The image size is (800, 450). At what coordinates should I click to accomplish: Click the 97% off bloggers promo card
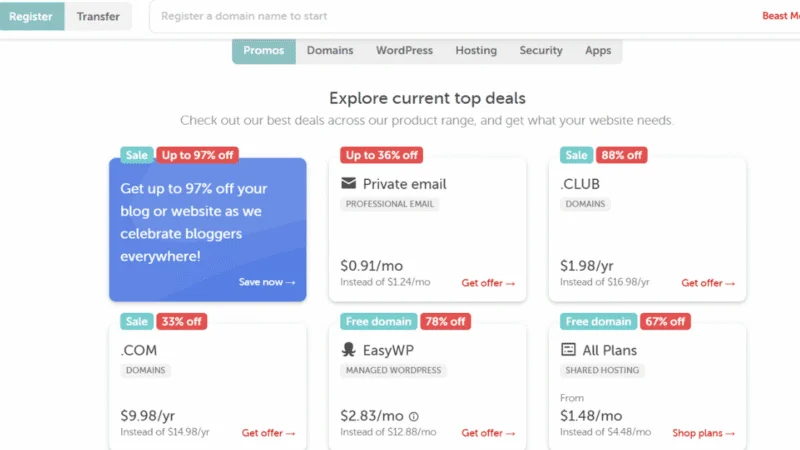pyautogui.click(x=208, y=230)
